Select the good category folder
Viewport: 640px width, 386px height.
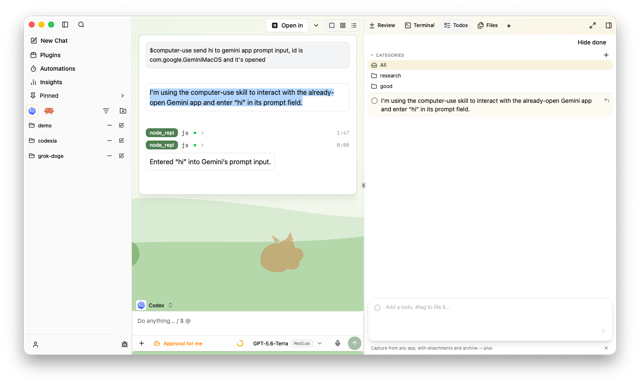click(x=490, y=86)
